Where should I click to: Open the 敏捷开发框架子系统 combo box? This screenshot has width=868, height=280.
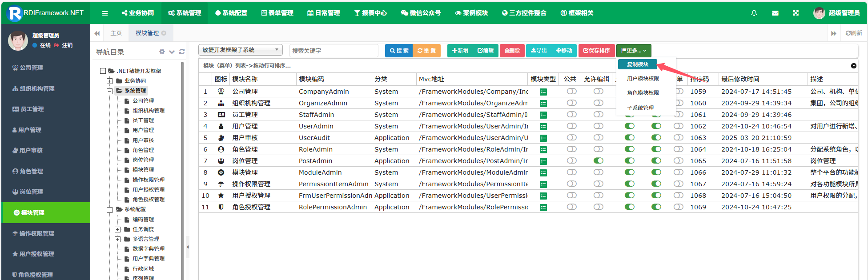(x=241, y=50)
